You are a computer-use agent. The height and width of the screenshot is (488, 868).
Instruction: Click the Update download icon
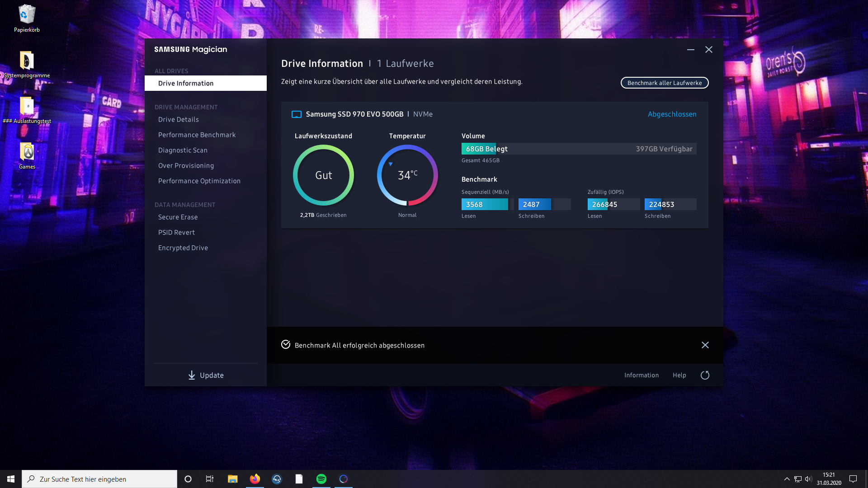(x=192, y=375)
